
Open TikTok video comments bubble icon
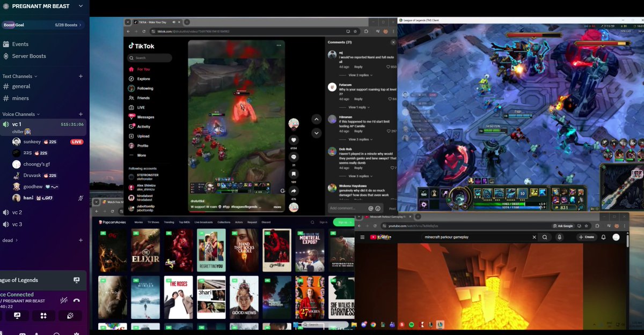point(294,157)
